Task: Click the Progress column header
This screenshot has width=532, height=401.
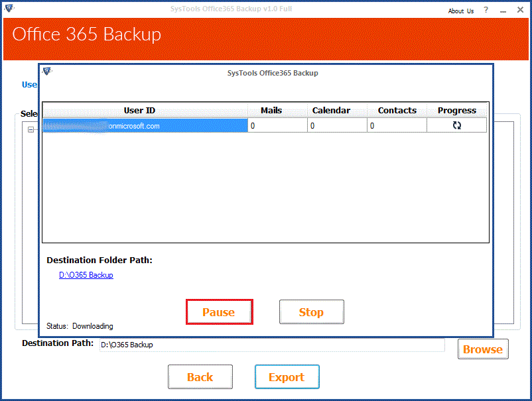Action: (x=456, y=110)
